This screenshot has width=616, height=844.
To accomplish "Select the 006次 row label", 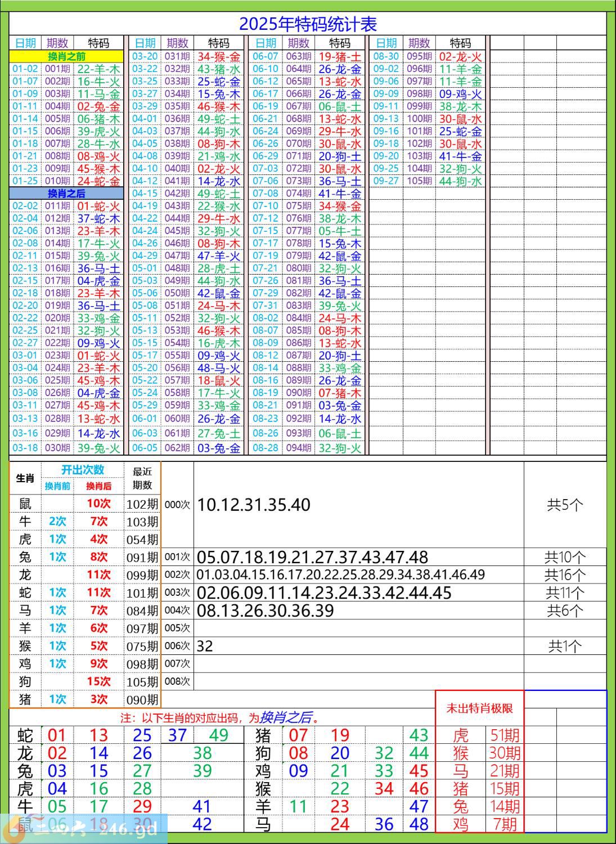I will click(x=177, y=646).
